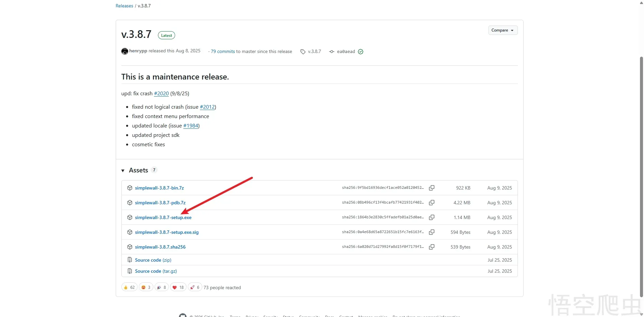644x317 pixels.
Task: Click the green verified commit checkmark icon
Action: 361,52
